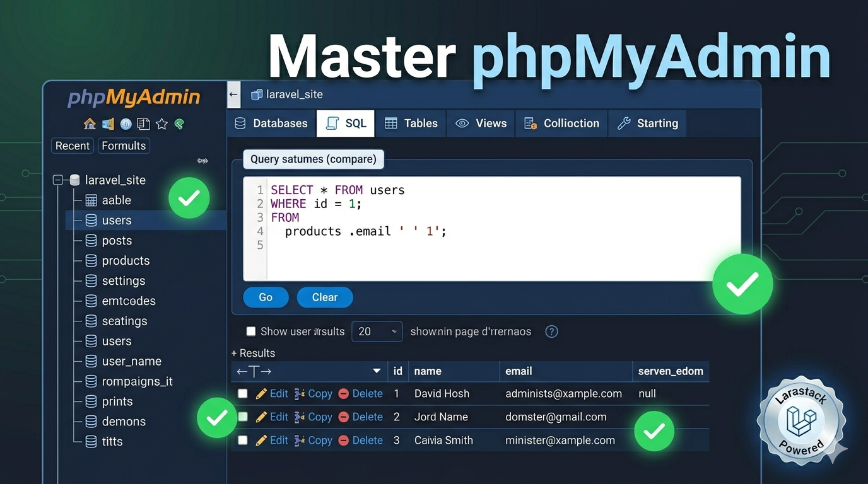Click the star favorites icon
Image resolution: width=868 pixels, height=484 pixels.
[161, 124]
